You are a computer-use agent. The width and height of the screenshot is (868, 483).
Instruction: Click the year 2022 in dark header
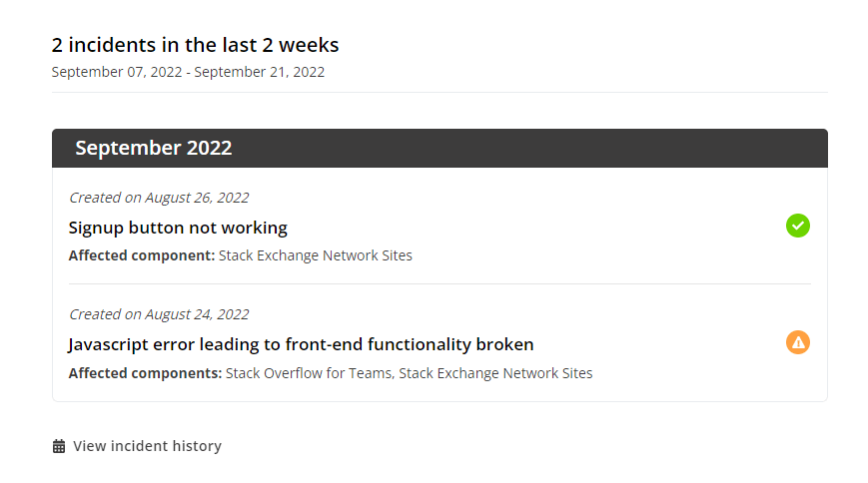[209, 148]
